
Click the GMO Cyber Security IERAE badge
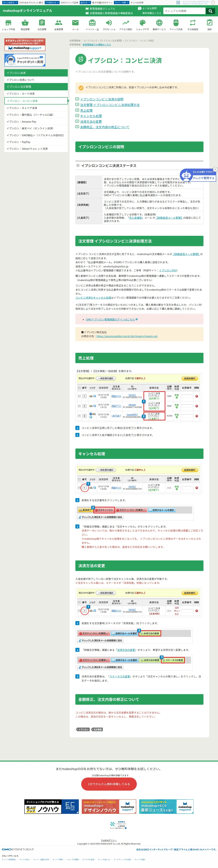point(118,825)
